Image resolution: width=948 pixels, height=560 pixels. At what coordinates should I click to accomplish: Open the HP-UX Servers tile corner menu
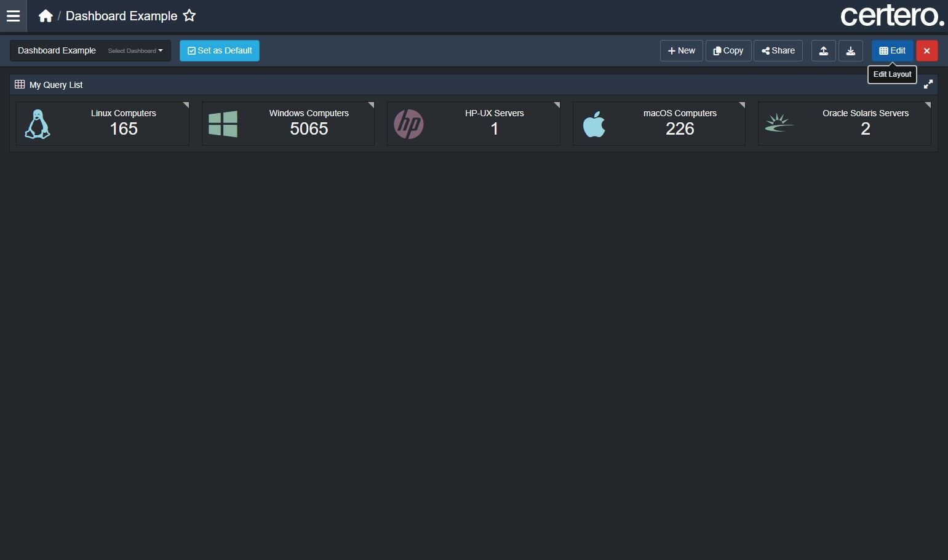click(557, 105)
